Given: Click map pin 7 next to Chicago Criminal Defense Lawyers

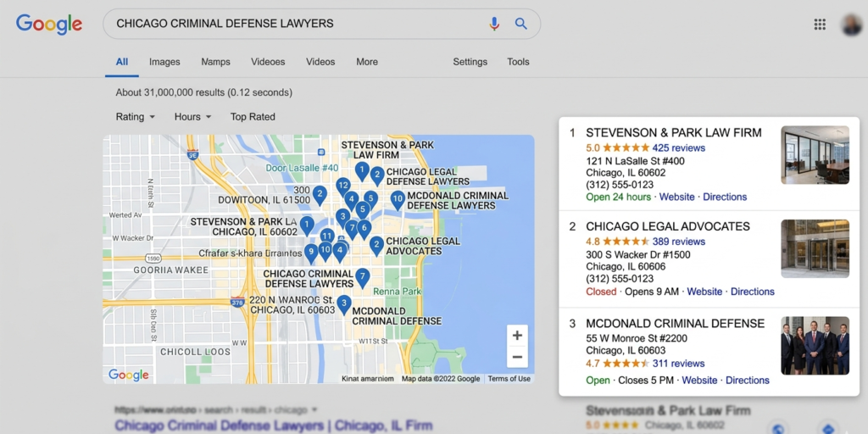Looking at the screenshot, I should tap(363, 278).
